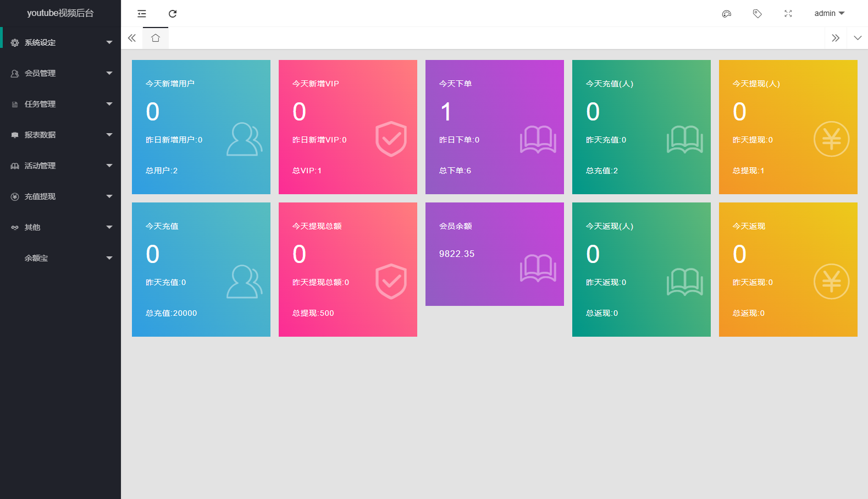The width and height of the screenshot is (868, 499).
Task: Click the yen icon on 今天提现(人) card
Action: pyautogui.click(x=831, y=139)
